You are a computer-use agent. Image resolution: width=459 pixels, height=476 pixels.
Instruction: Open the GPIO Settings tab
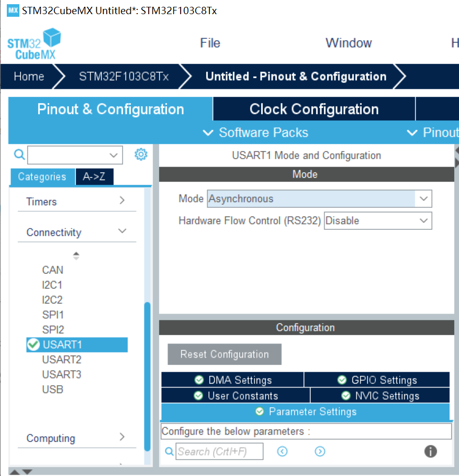pos(377,380)
